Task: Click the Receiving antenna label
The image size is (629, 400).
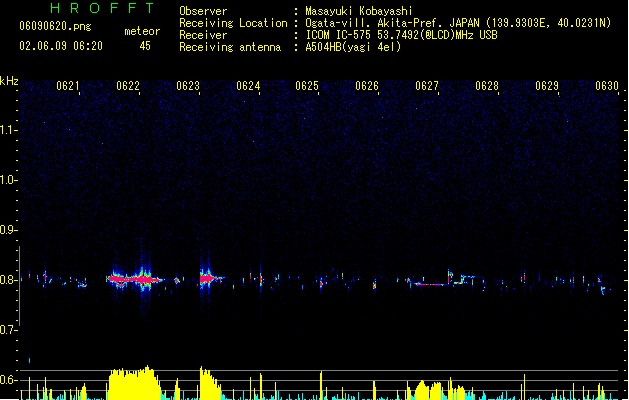Action: click(230, 47)
